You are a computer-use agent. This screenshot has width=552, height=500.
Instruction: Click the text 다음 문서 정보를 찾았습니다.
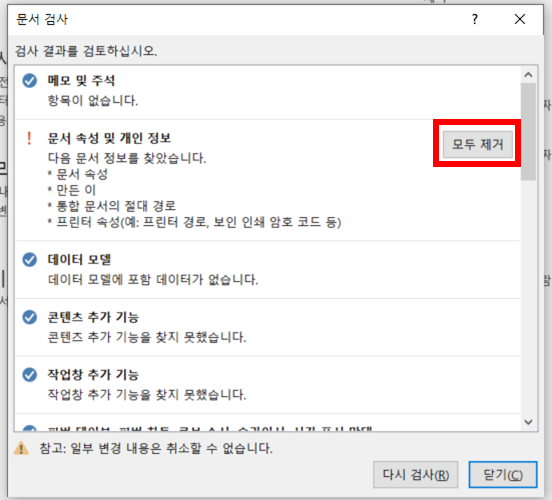click(127, 158)
